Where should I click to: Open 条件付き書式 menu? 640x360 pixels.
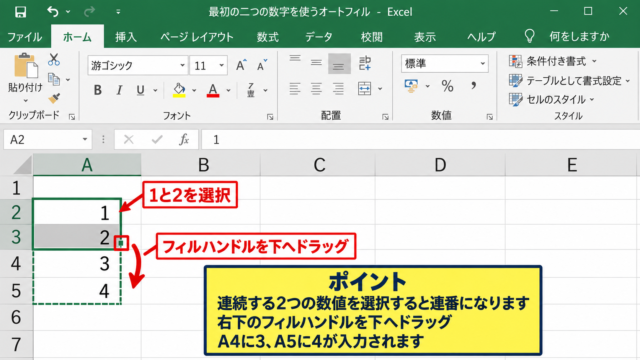553,61
